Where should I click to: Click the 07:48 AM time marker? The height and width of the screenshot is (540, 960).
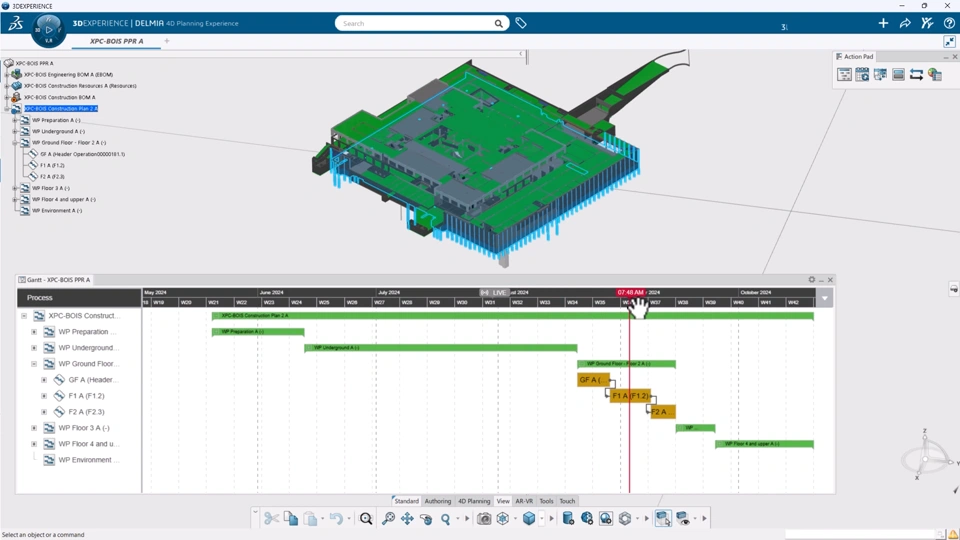tap(631, 293)
